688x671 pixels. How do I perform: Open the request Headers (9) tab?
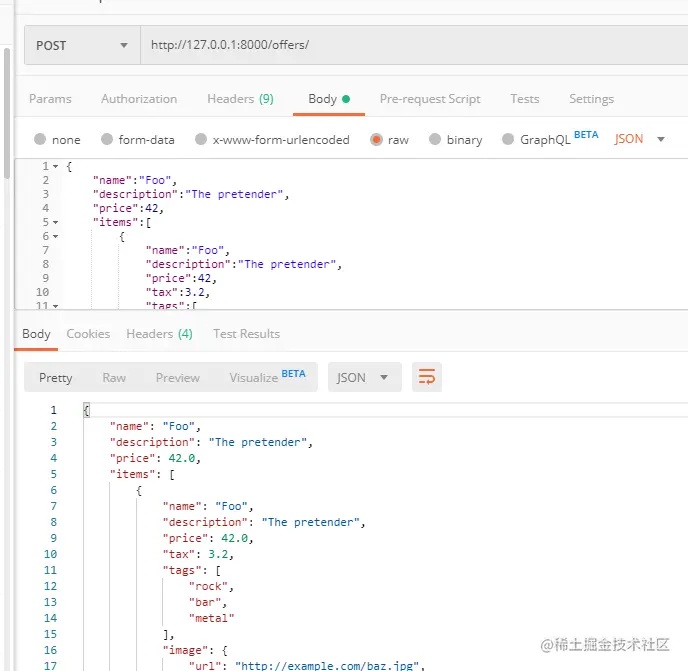240,99
